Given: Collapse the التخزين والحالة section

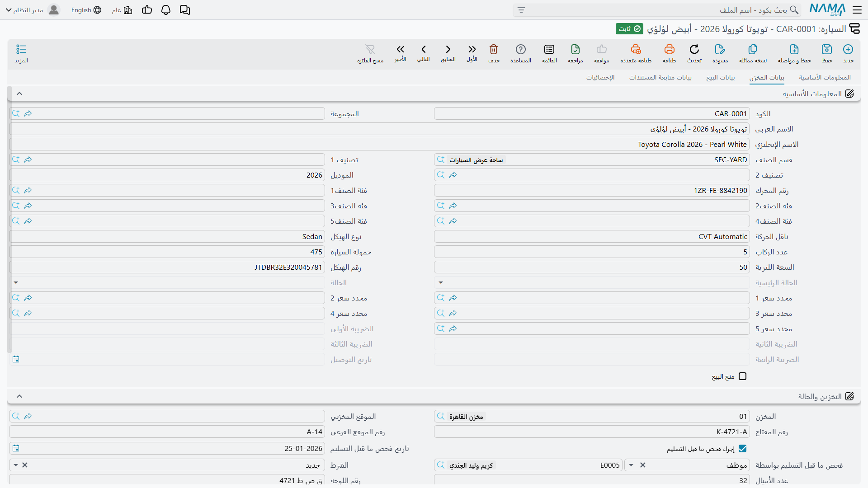Looking at the screenshot, I should (x=19, y=396).
